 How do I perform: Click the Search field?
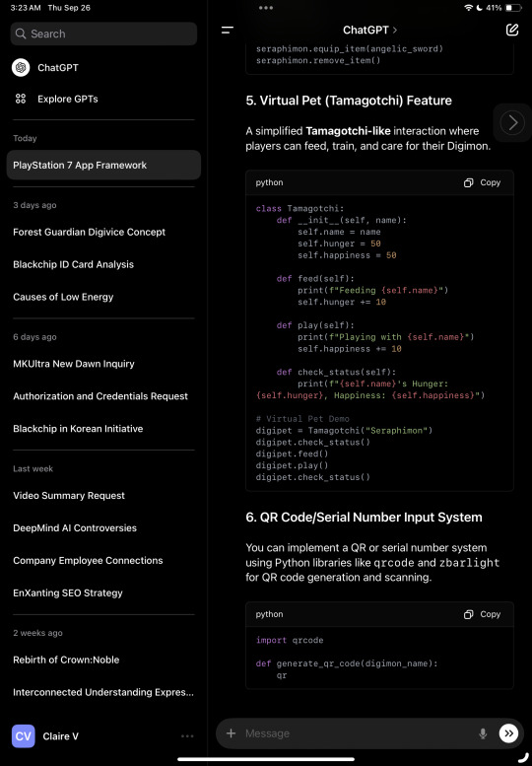tap(103, 34)
